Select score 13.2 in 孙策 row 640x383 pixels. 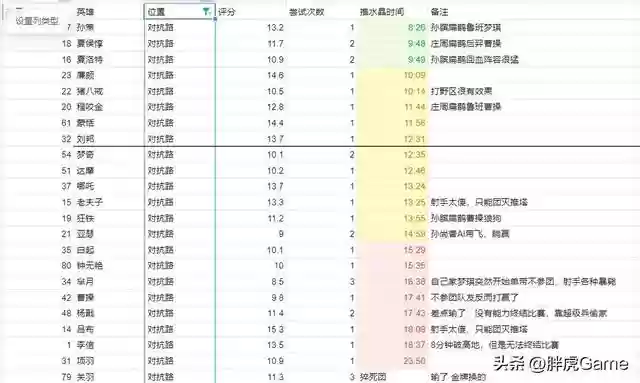[275, 27]
